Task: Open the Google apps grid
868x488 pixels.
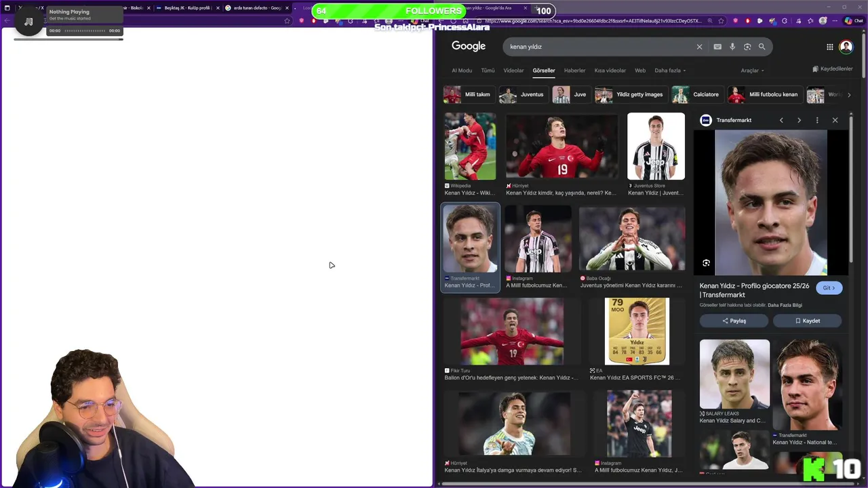Action: 829,47
